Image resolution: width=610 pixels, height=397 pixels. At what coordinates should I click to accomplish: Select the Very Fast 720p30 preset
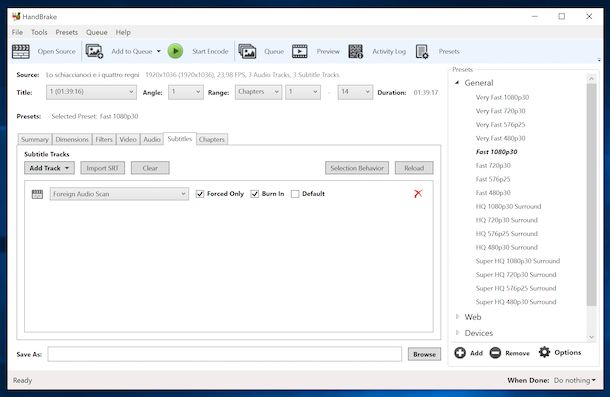(500, 111)
